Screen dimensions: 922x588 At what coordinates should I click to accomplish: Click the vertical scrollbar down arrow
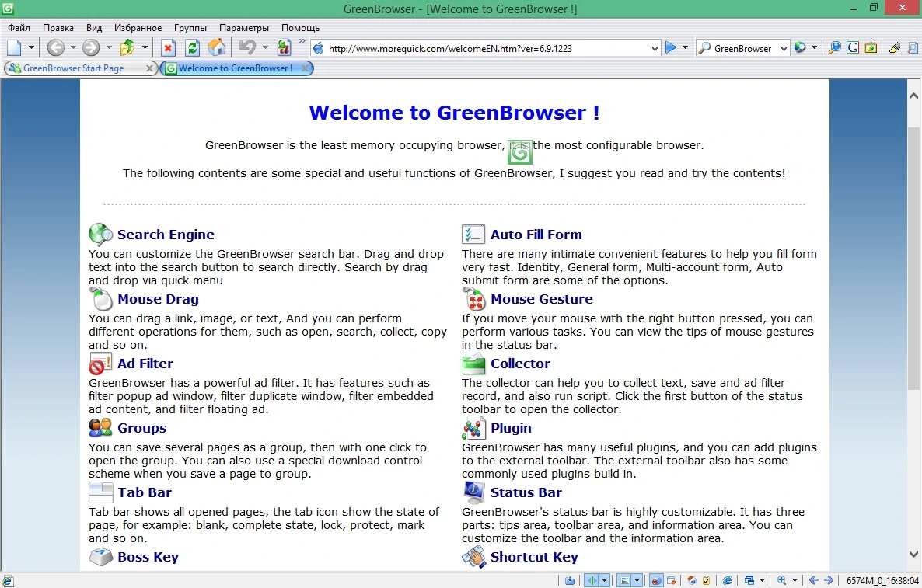tap(913, 554)
